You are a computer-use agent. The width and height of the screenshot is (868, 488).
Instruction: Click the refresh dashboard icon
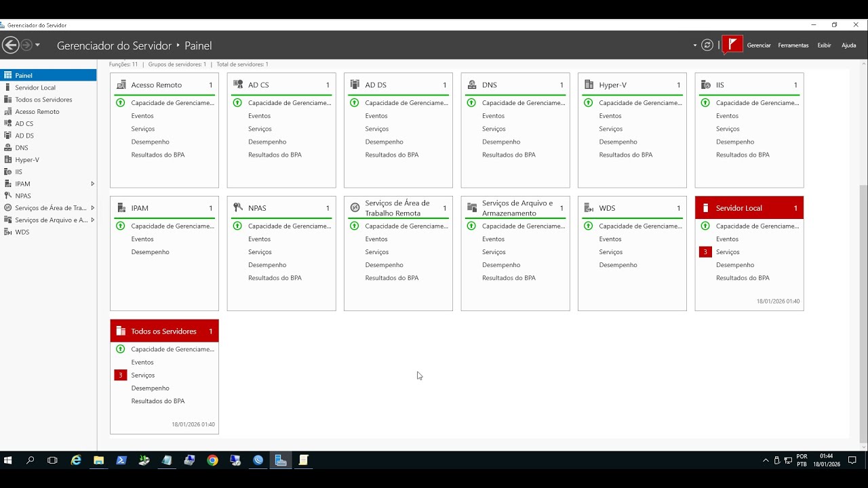pyautogui.click(x=707, y=45)
